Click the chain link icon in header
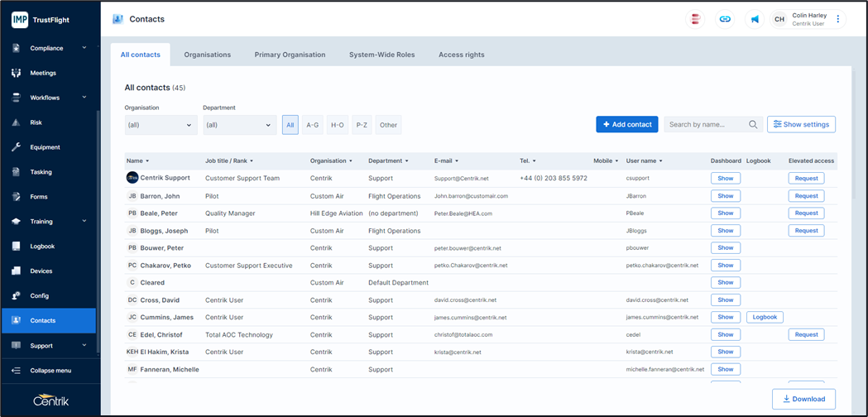This screenshot has width=868, height=417. (725, 19)
